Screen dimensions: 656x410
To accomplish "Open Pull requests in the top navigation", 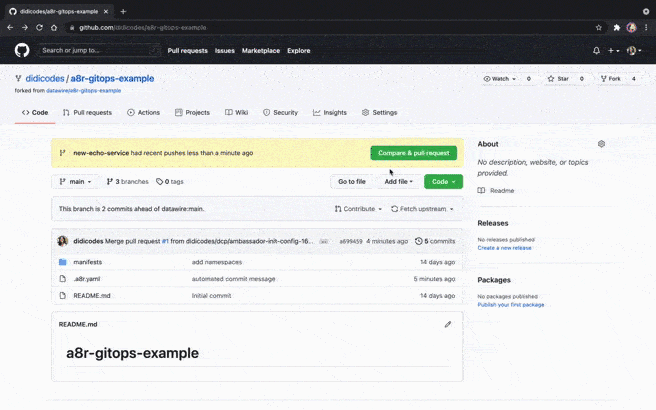I will coord(187,51).
